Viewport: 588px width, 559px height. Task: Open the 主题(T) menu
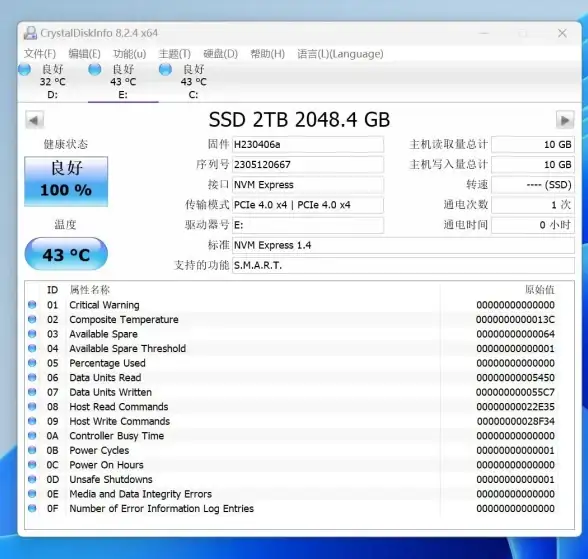pos(175,54)
